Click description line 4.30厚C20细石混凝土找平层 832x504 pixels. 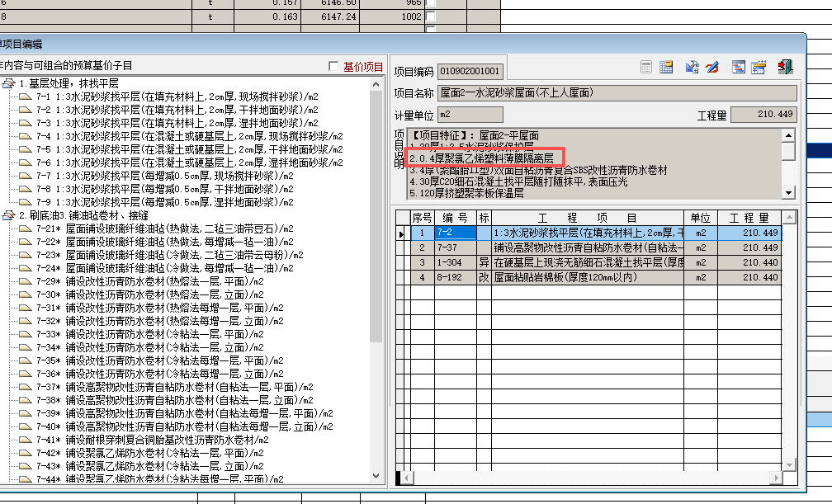point(518,182)
